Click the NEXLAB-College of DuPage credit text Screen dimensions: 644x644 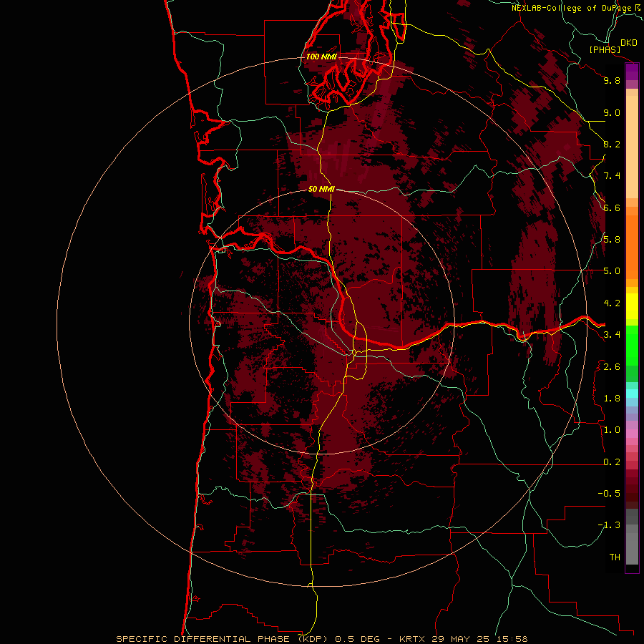(572, 8)
